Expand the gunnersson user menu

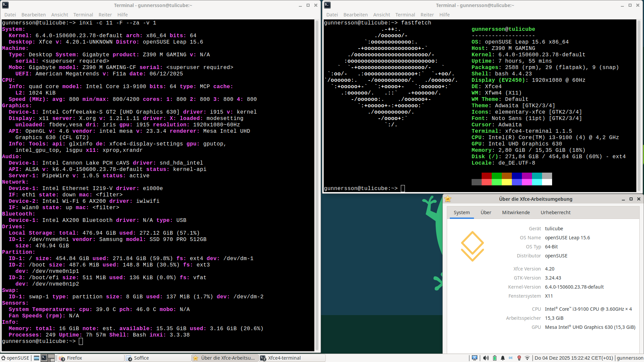pyautogui.click(x=630, y=358)
